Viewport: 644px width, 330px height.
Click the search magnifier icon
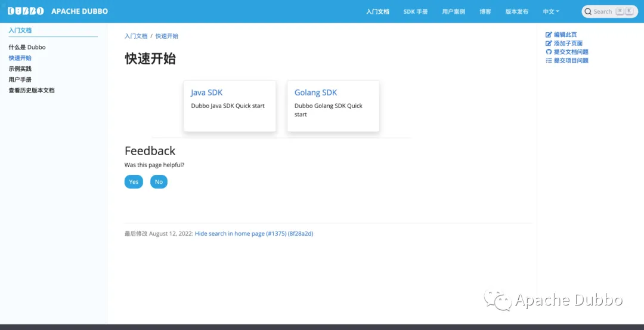click(x=588, y=11)
